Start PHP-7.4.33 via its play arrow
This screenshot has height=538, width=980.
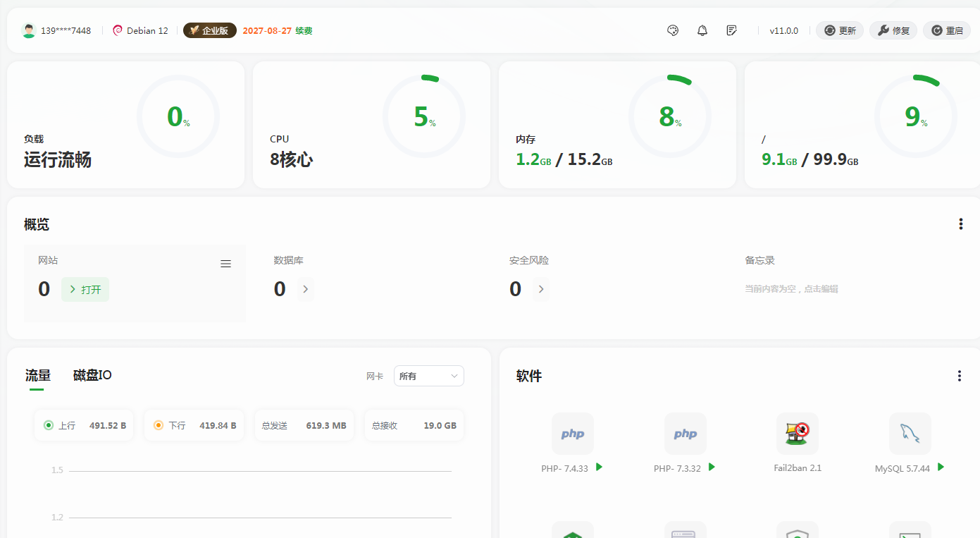coord(599,467)
